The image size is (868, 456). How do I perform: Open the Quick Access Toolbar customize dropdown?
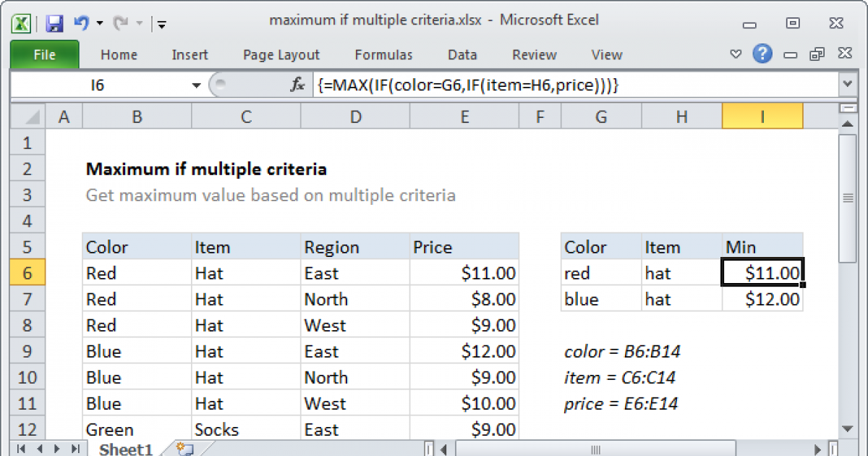tap(161, 24)
